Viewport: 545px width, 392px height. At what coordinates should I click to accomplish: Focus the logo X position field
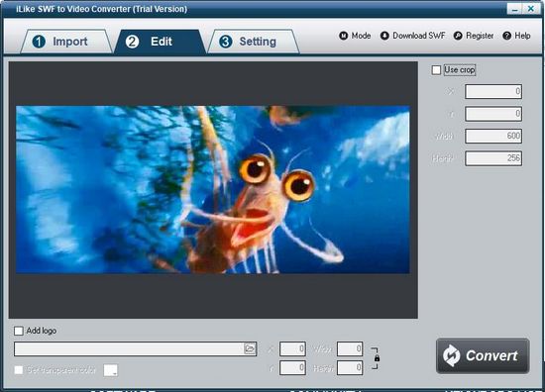tap(292, 349)
